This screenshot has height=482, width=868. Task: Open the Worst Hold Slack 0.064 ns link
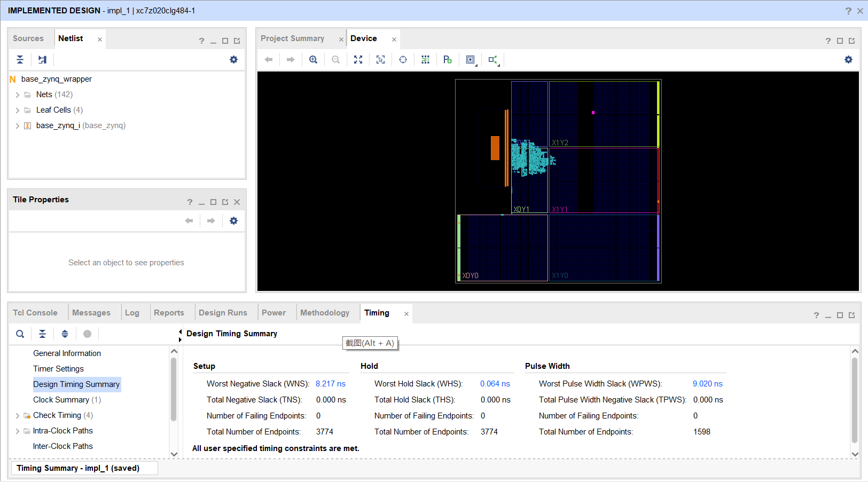point(495,383)
